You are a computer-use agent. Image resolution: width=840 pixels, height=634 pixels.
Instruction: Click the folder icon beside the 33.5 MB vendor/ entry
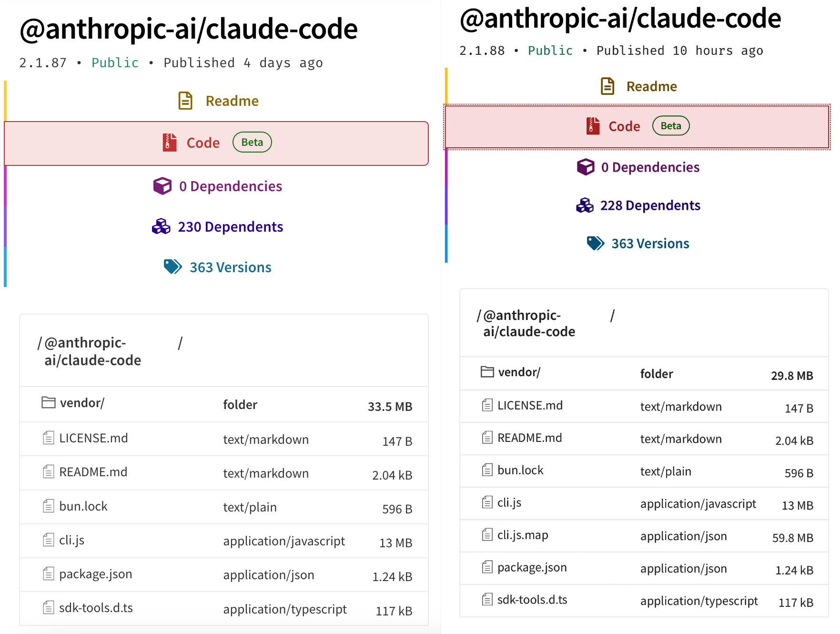[48, 403]
